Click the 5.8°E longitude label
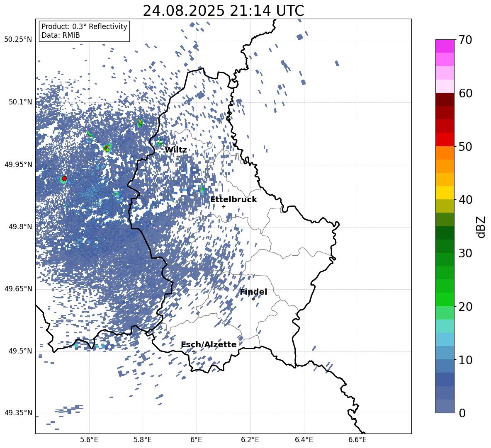The width and height of the screenshot is (491, 448). 143,440
